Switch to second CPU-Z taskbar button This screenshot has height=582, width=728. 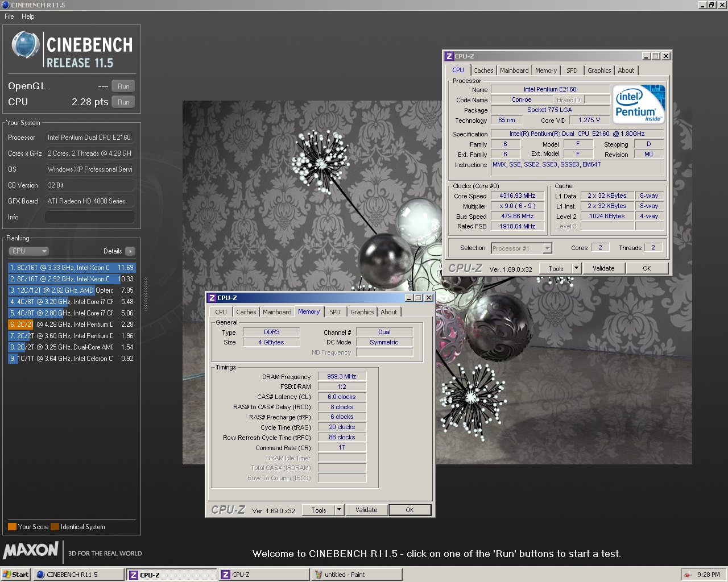pyautogui.click(x=264, y=575)
